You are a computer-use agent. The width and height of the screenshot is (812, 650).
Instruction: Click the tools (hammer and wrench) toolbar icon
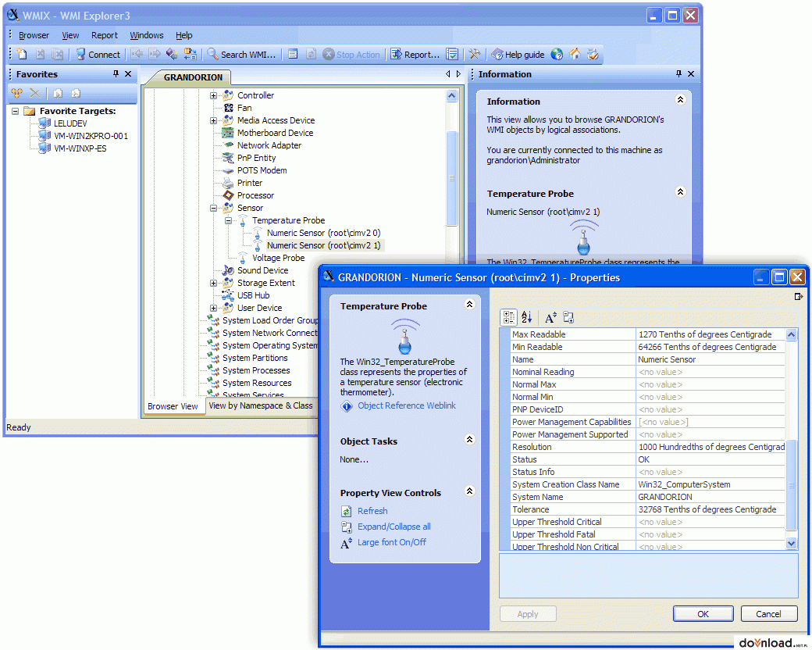click(475, 54)
